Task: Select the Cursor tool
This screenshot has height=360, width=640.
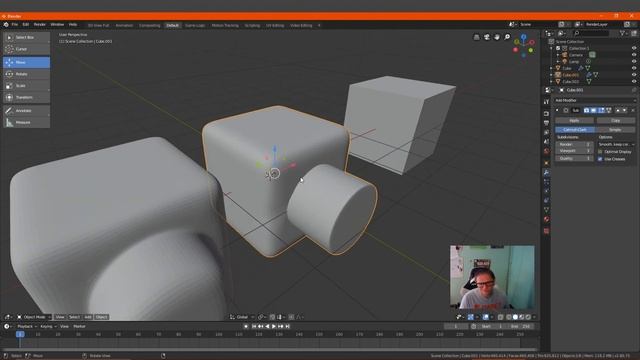Action: pyautogui.click(x=27, y=49)
